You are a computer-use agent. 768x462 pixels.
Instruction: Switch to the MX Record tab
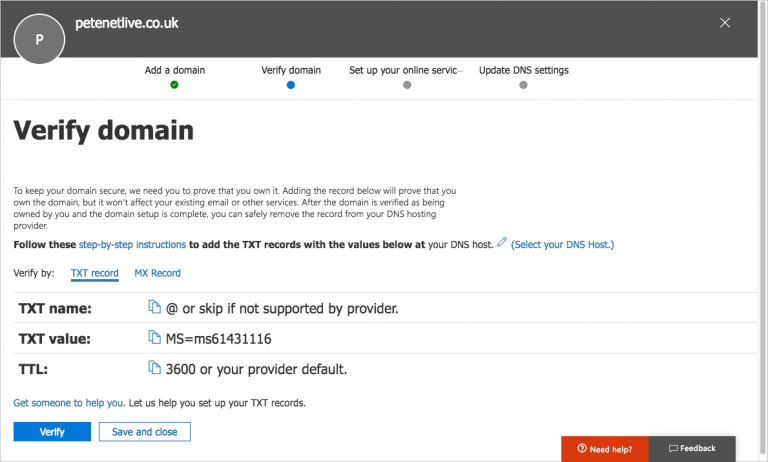pyautogui.click(x=157, y=273)
